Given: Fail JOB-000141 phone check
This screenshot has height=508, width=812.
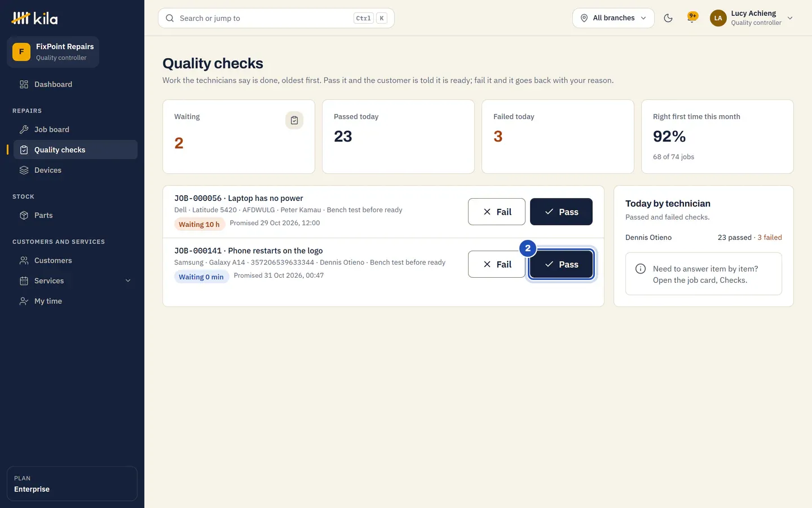Looking at the screenshot, I should [x=497, y=264].
